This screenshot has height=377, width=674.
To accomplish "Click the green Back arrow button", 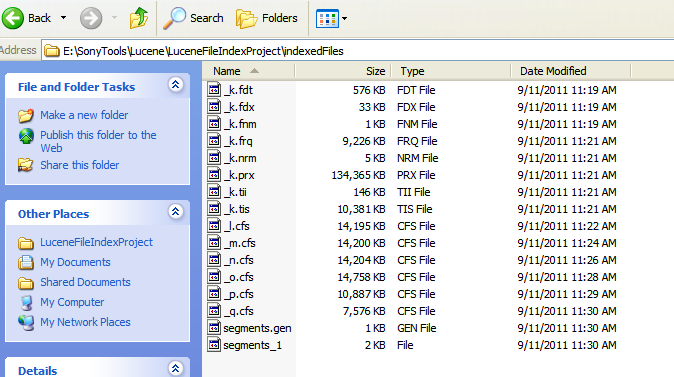I will (x=13, y=18).
